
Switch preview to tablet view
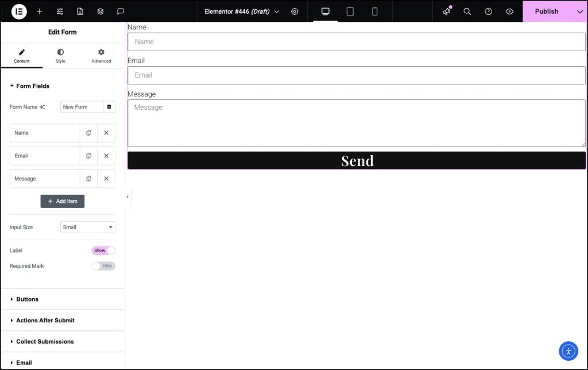pyautogui.click(x=350, y=11)
